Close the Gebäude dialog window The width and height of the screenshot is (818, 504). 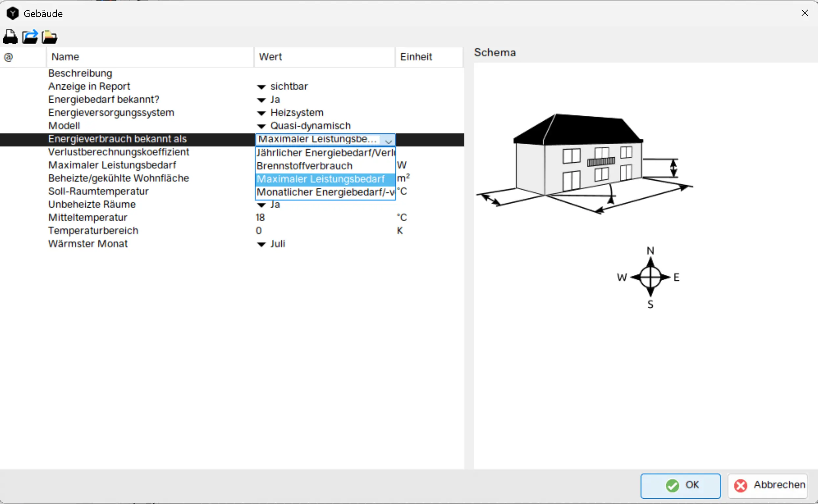(804, 13)
